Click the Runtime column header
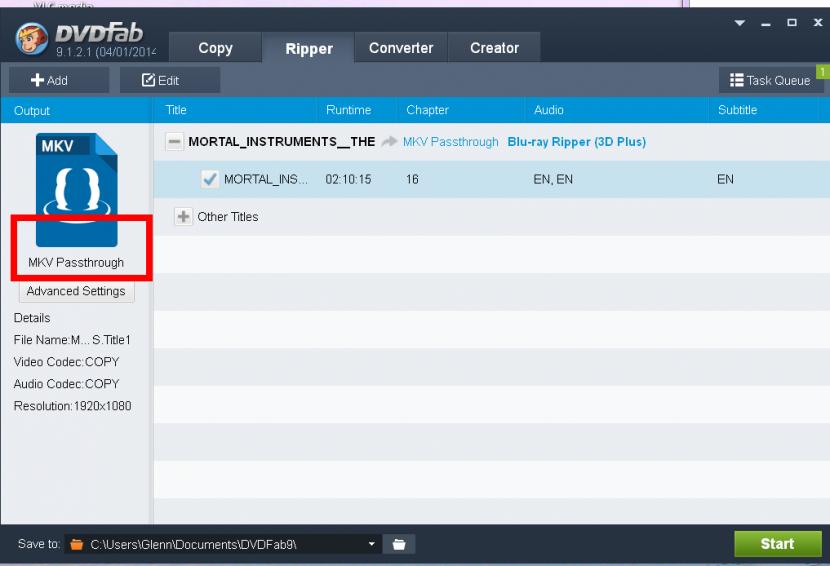 coord(348,110)
